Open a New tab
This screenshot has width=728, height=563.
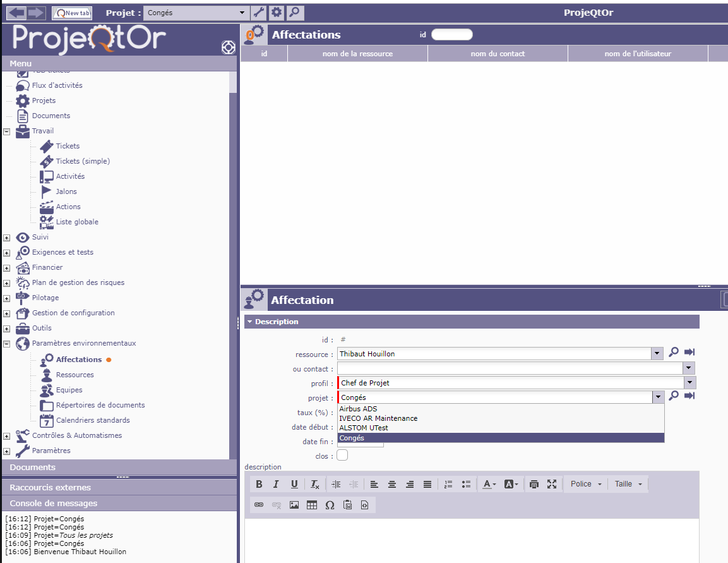pos(72,13)
